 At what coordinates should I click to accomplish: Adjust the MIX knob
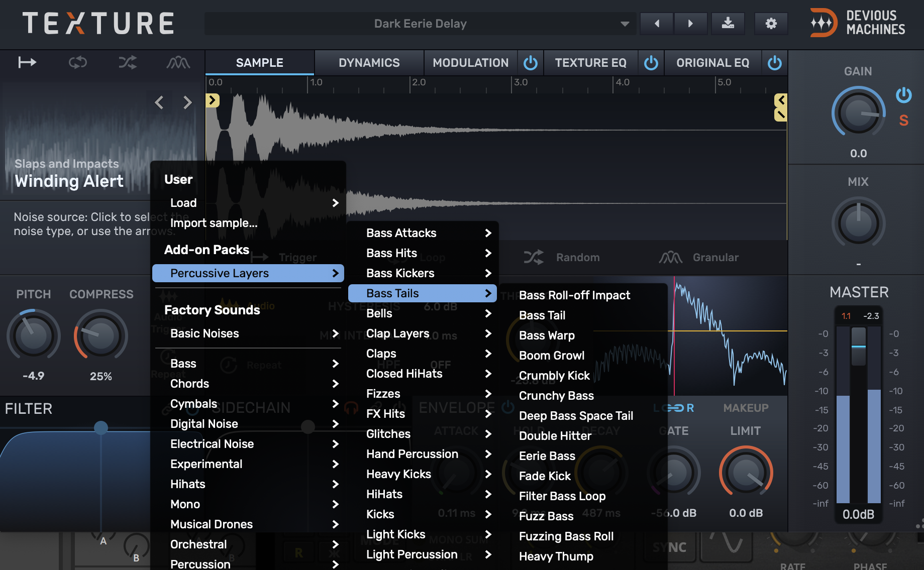tap(858, 223)
